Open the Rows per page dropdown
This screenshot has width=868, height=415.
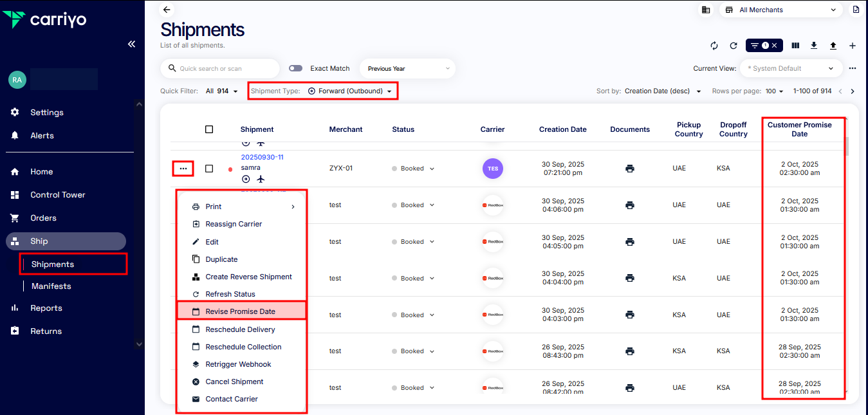pos(774,91)
